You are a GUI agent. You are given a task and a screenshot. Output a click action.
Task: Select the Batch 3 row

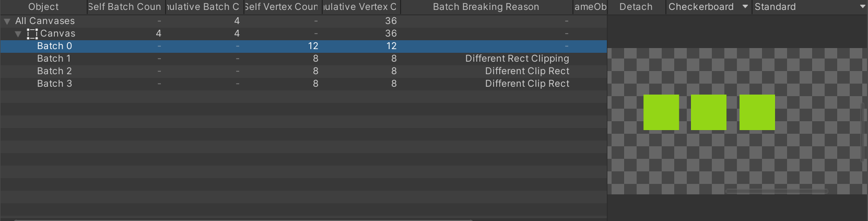click(303, 84)
